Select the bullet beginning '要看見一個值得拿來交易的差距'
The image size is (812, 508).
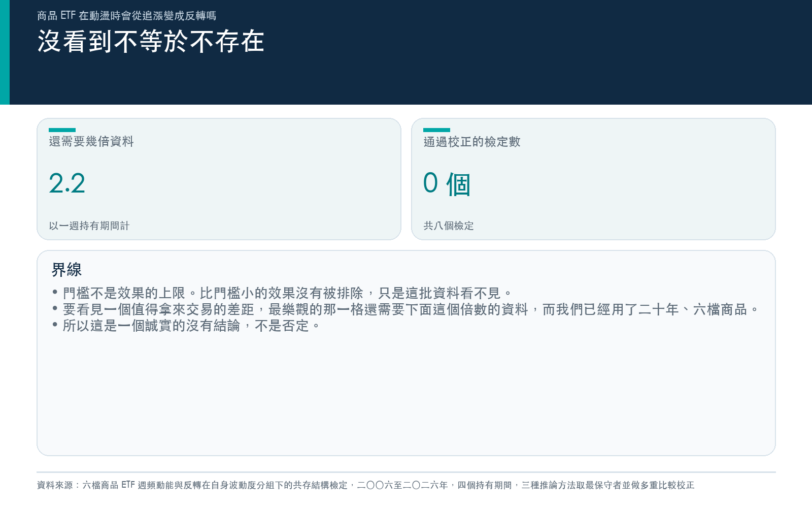(405, 309)
